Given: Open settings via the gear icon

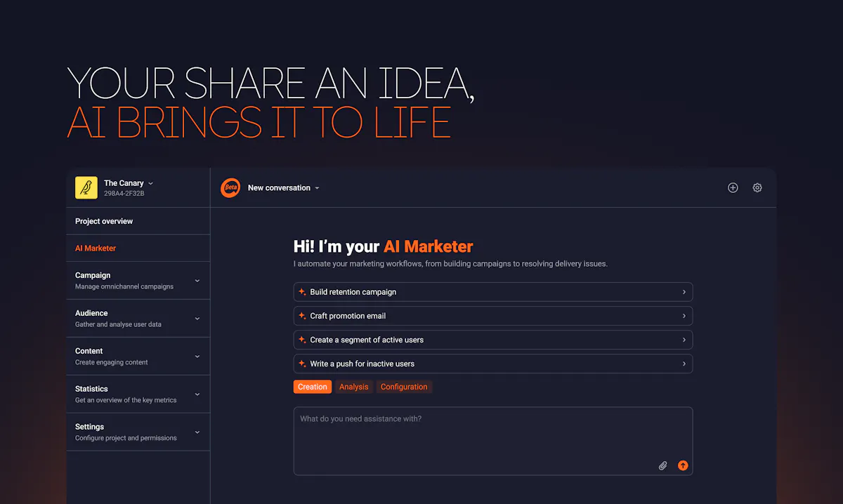Looking at the screenshot, I should pos(757,187).
